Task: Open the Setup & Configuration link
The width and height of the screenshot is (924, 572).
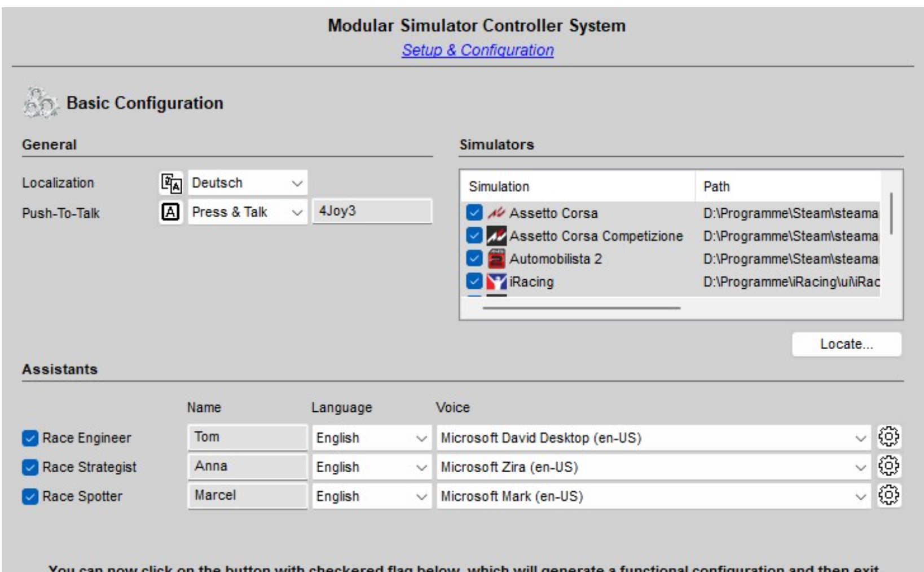Action: [478, 50]
